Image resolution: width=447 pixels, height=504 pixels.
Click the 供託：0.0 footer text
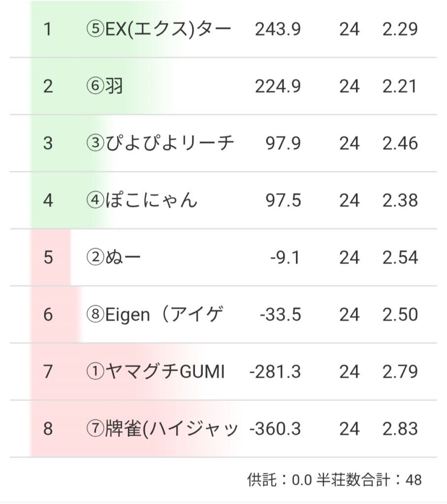pos(279,480)
